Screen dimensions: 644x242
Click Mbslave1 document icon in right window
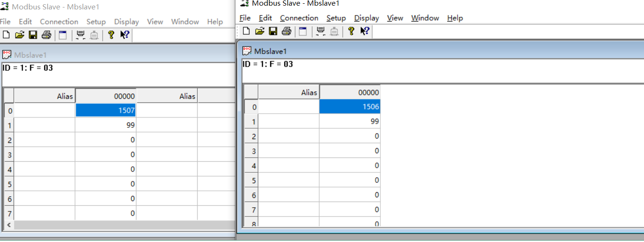point(247,51)
